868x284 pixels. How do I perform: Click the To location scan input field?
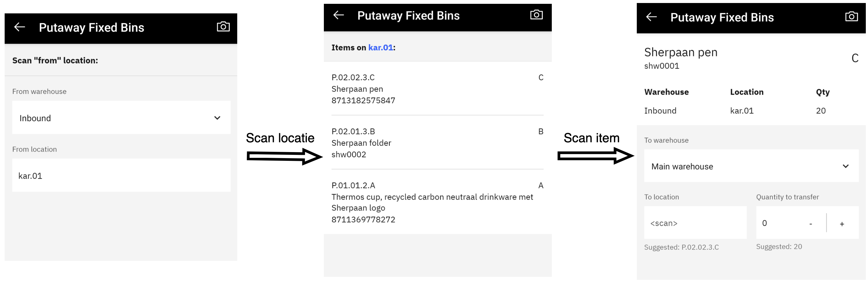695,223
